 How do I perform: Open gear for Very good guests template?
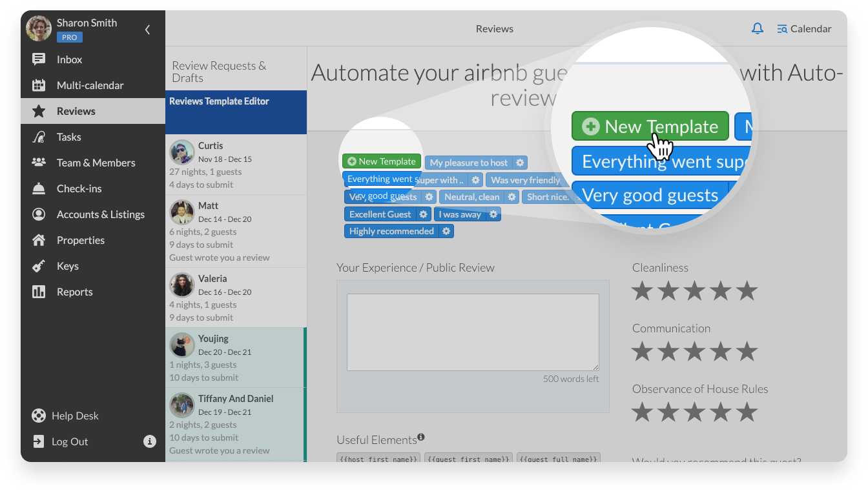[x=429, y=197]
